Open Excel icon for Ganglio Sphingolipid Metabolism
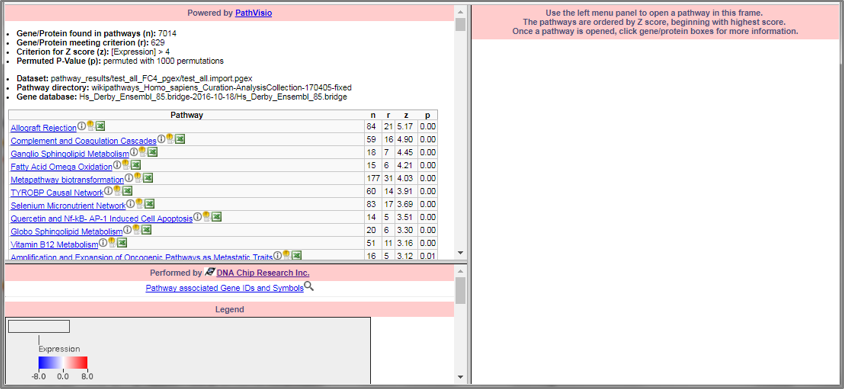844x389 pixels. pos(152,152)
